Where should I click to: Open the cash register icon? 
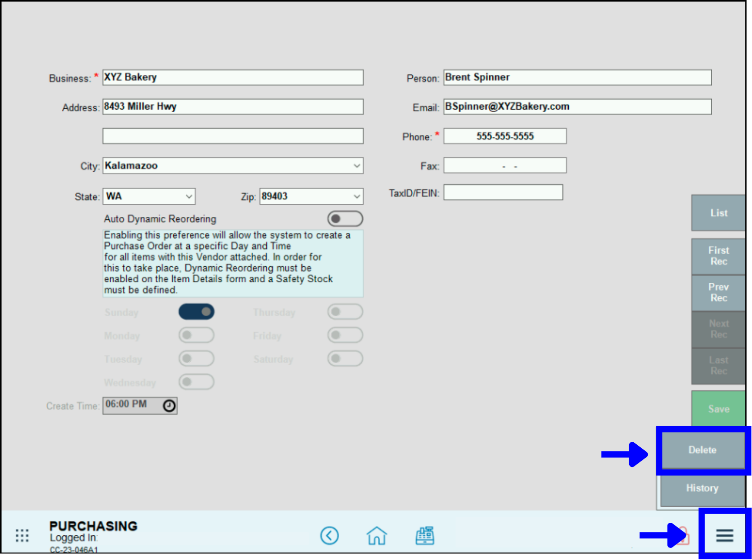(x=424, y=535)
